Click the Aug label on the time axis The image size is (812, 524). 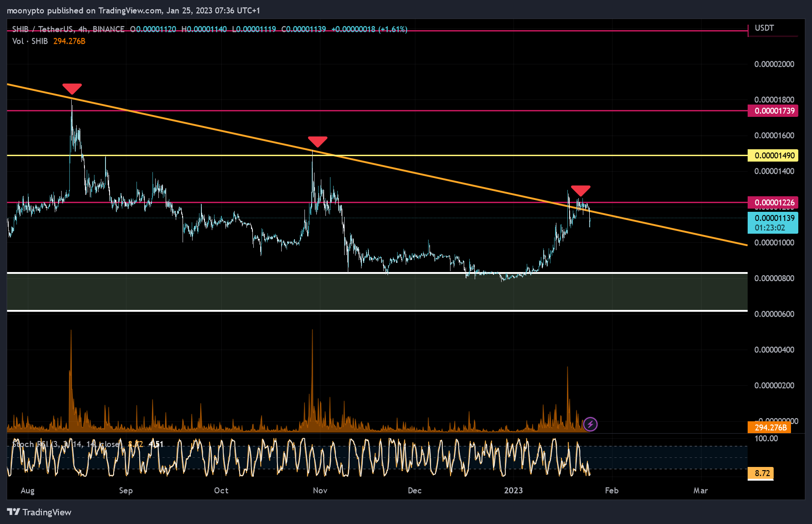(x=27, y=491)
